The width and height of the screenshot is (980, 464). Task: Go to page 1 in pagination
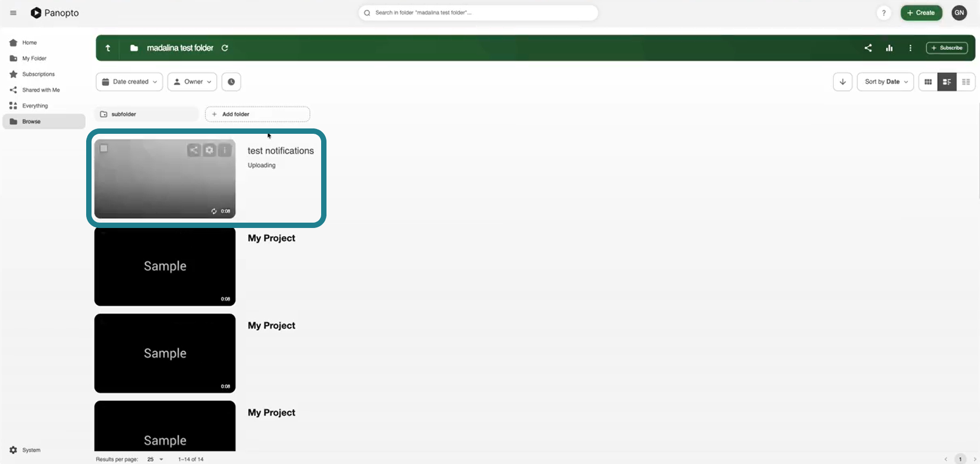click(960, 459)
